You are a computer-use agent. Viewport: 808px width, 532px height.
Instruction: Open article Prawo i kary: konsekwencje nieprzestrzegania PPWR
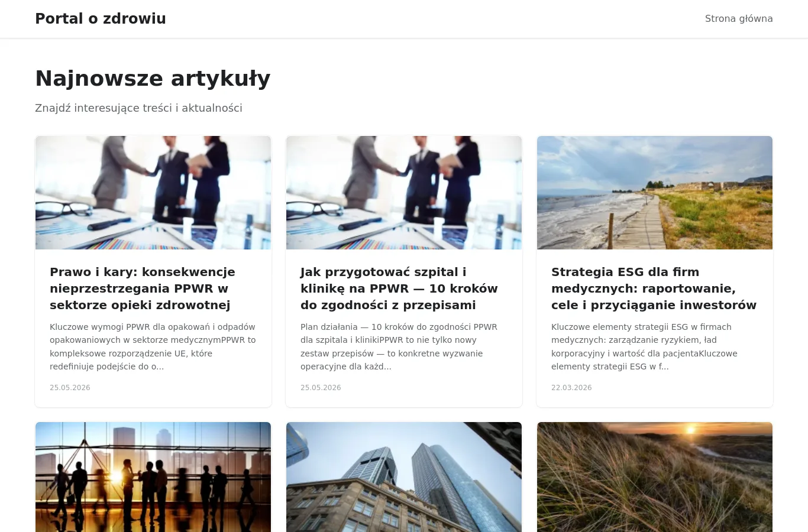point(143,288)
